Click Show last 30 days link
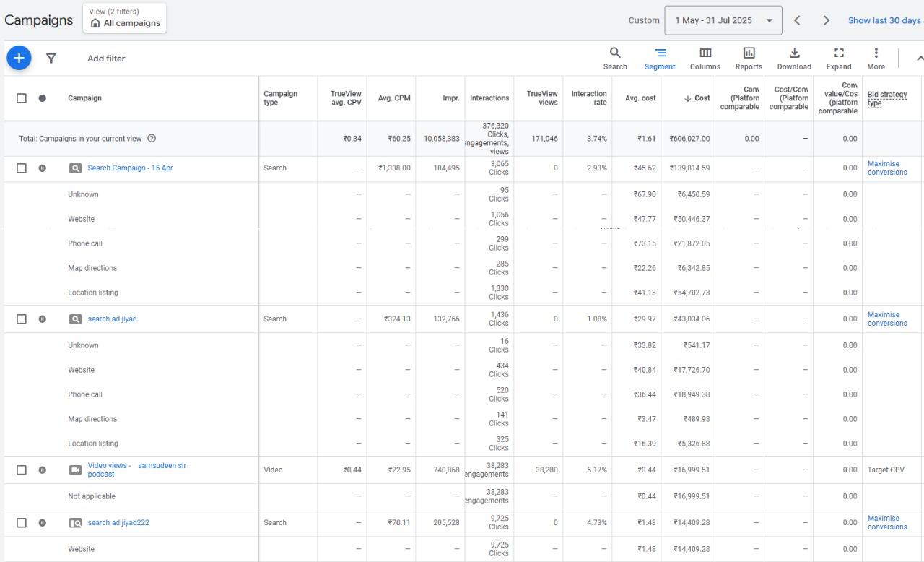This screenshot has height=562, width=924. [884, 20]
